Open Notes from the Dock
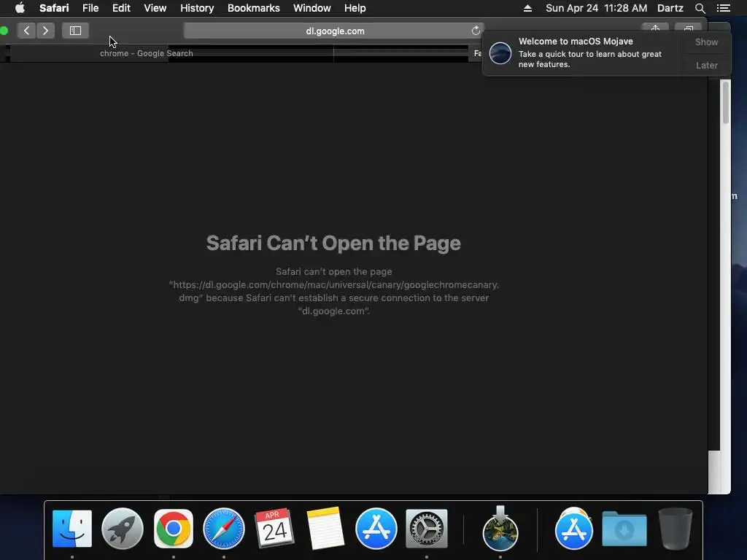 (325, 529)
